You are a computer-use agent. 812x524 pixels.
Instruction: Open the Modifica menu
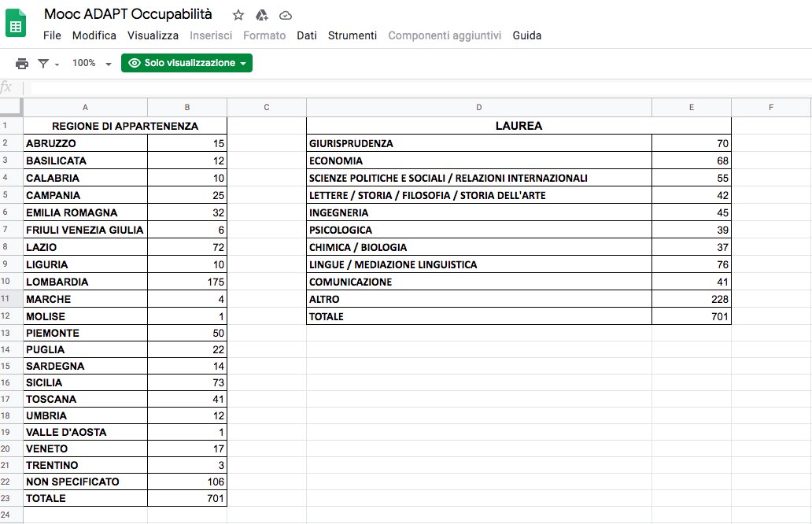click(94, 35)
